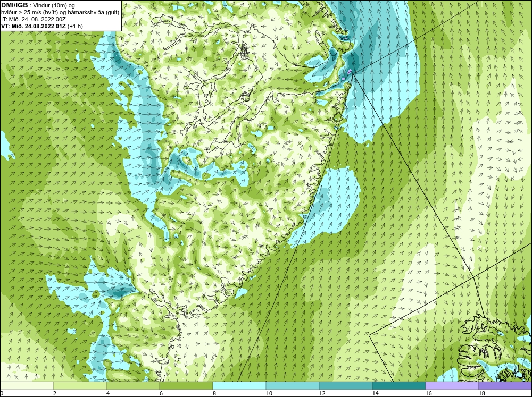
Task: Click the legend label 2
Action: [x=55, y=393]
